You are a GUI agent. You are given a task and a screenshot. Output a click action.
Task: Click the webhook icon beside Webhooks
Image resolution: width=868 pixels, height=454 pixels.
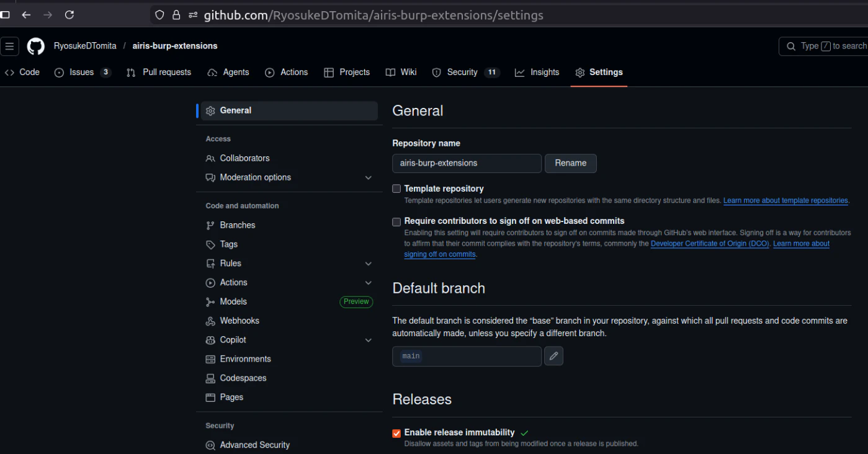pyautogui.click(x=210, y=321)
